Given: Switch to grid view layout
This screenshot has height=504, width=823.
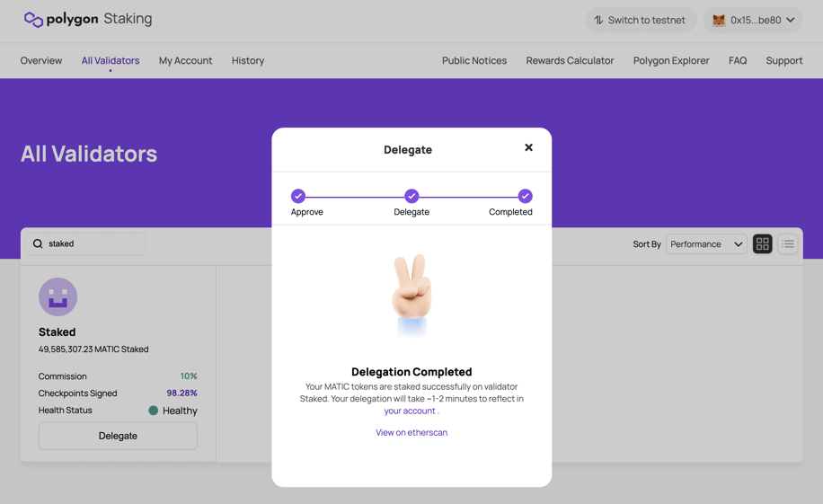Looking at the screenshot, I should pos(762,243).
